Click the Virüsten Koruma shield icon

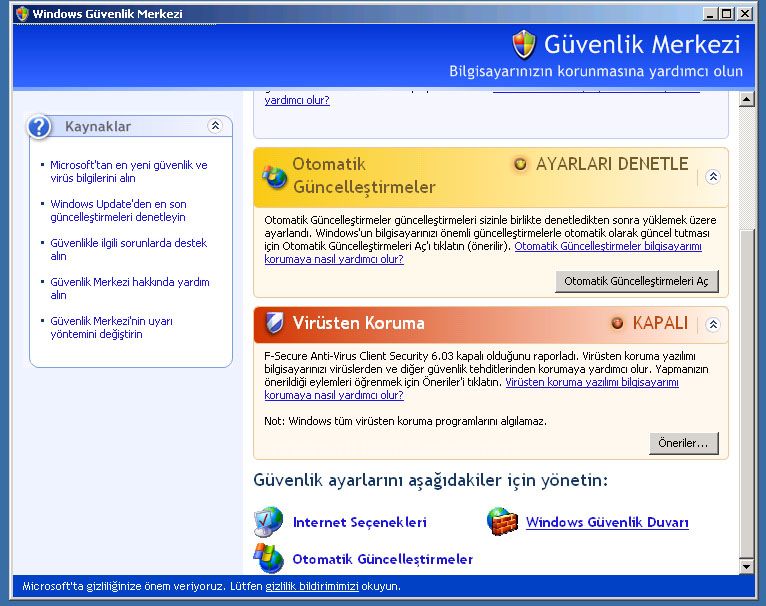click(274, 323)
